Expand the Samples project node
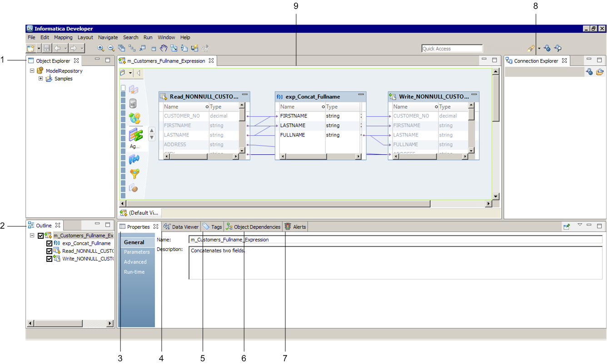This screenshot has width=607, height=364. (x=41, y=79)
